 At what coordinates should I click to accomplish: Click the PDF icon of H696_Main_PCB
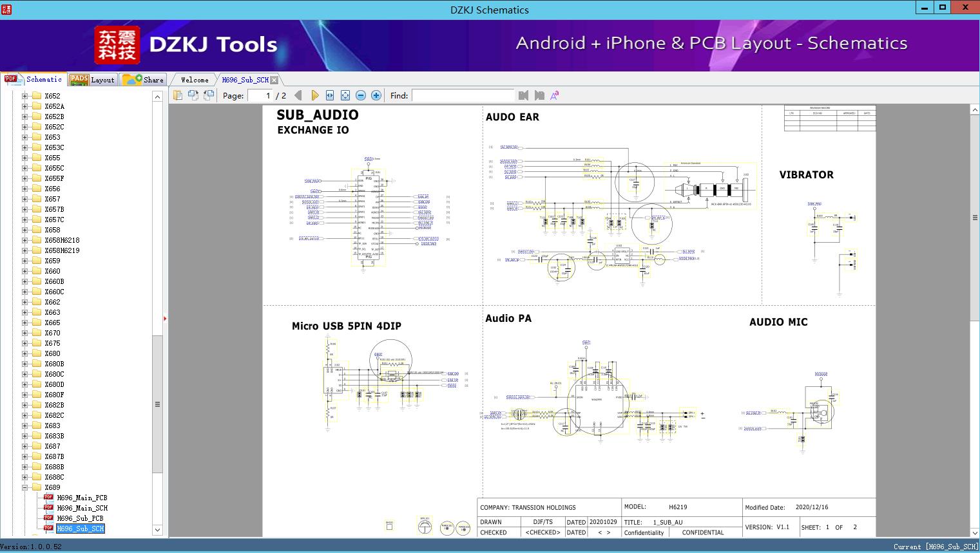pyautogui.click(x=48, y=498)
